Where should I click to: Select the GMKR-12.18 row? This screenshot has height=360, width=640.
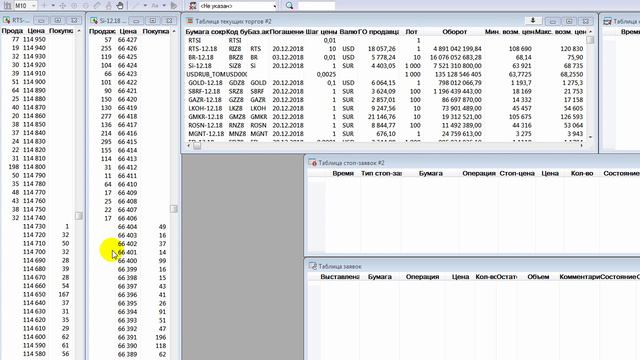coord(385,117)
